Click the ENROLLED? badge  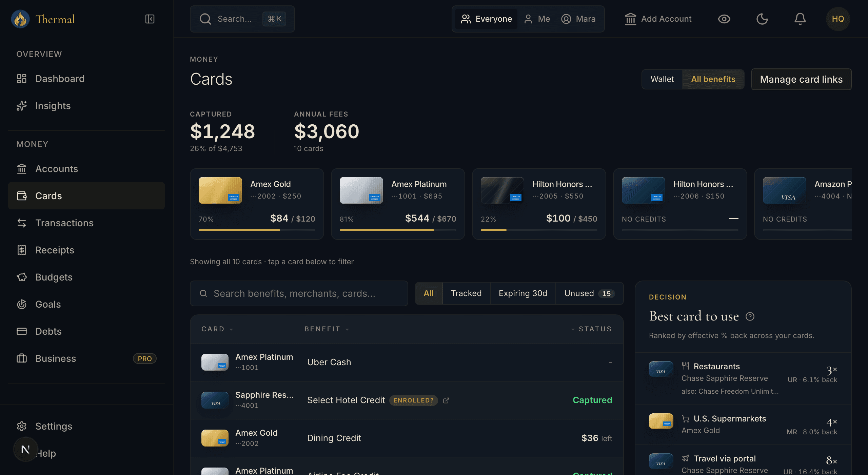pos(413,400)
